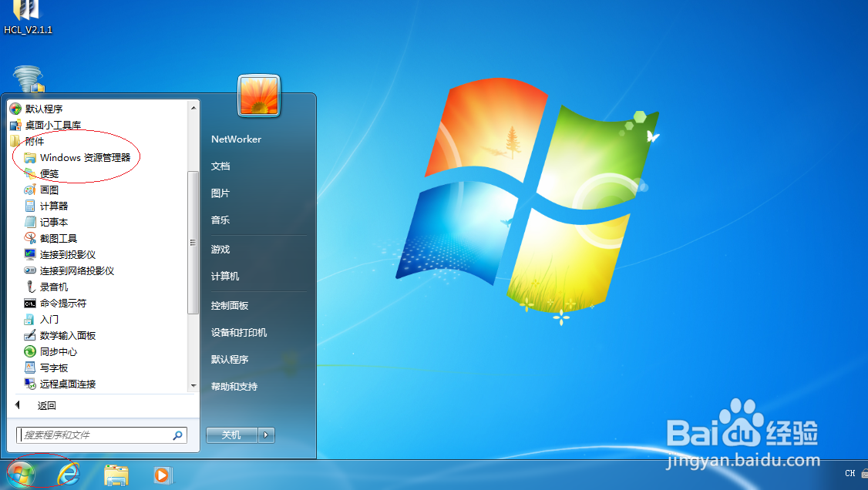This screenshot has height=490, width=868.
Task: Open 控制面板 in Start menu
Action: (230, 305)
